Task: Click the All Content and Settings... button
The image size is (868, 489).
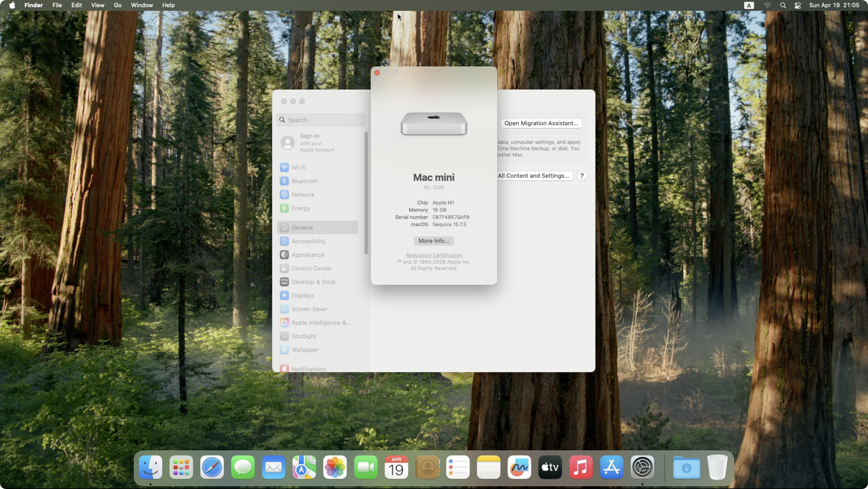Action: pyautogui.click(x=535, y=176)
